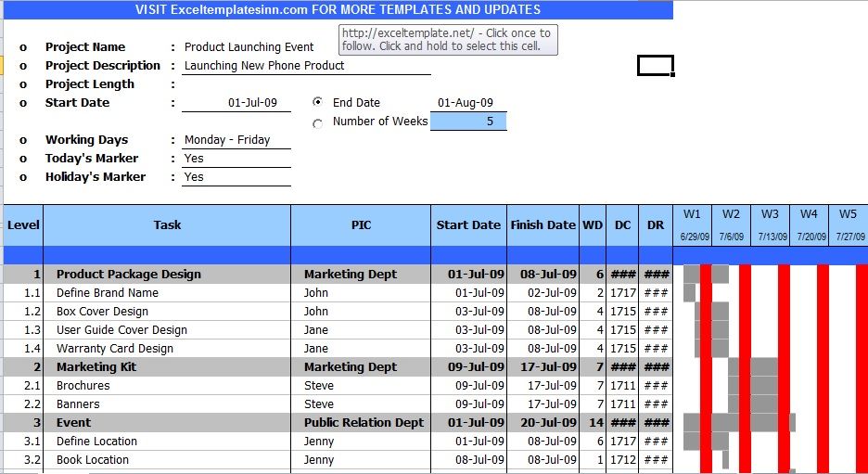Select the Banners task
868x474 pixels.
click(x=167, y=404)
